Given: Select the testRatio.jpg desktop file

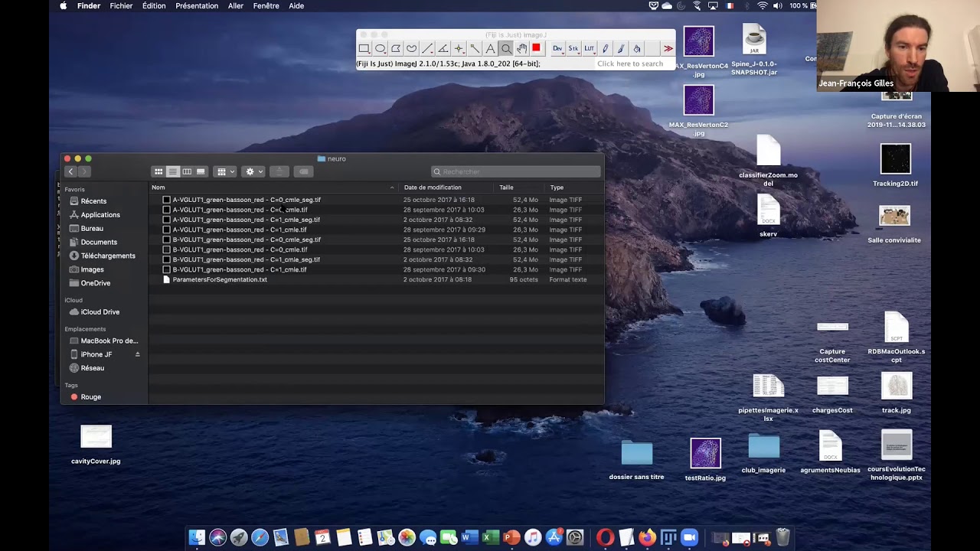Looking at the screenshot, I should (705, 453).
